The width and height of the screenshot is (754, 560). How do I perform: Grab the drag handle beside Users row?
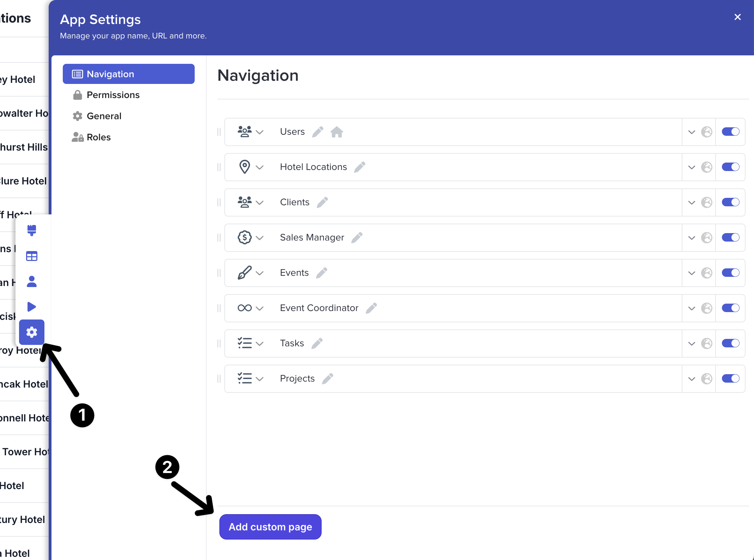219,132
